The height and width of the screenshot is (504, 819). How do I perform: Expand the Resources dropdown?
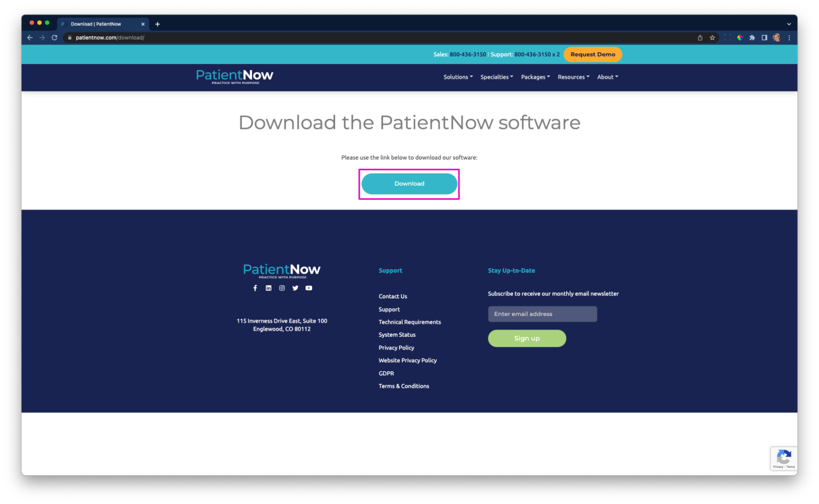573,77
